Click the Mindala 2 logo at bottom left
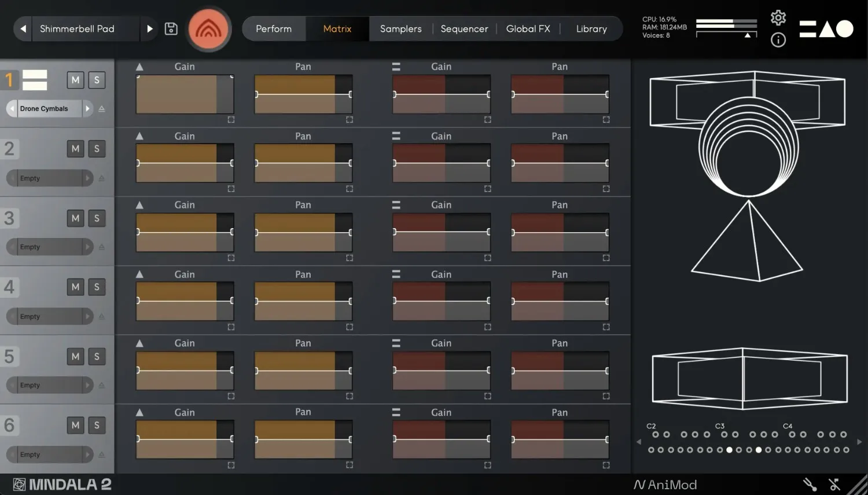 coord(61,484)
